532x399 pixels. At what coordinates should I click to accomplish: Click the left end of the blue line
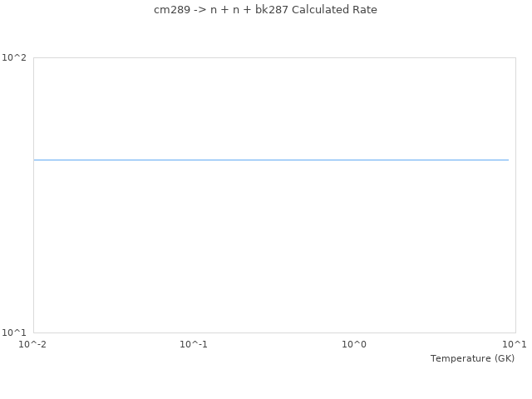coord(35,160)
